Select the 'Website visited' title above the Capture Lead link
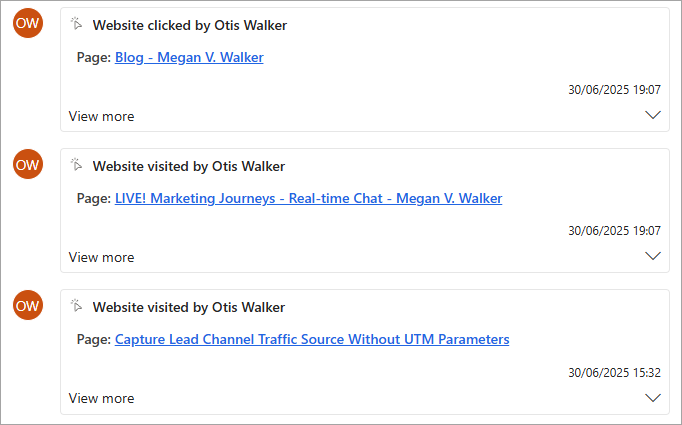The image size is (682, 425). 189,307
